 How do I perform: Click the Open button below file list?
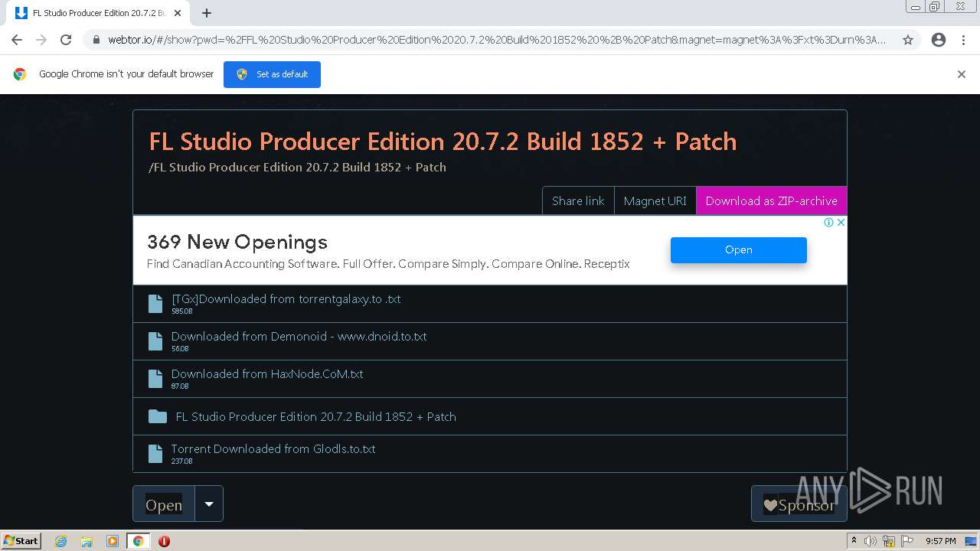(164, 504)
